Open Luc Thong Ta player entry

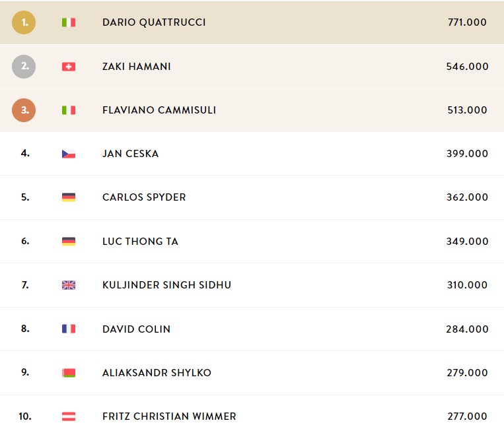pos(140,241)
